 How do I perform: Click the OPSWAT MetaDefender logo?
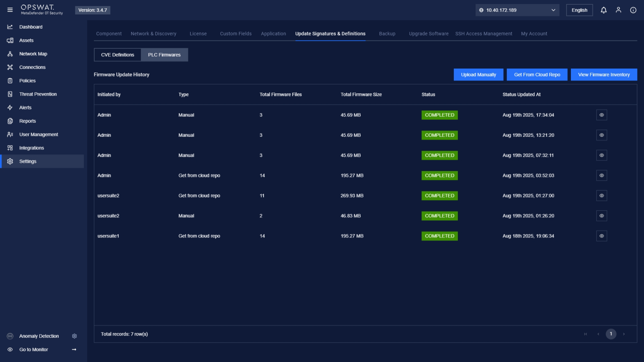pyautogui.click(x=42, y=10)
